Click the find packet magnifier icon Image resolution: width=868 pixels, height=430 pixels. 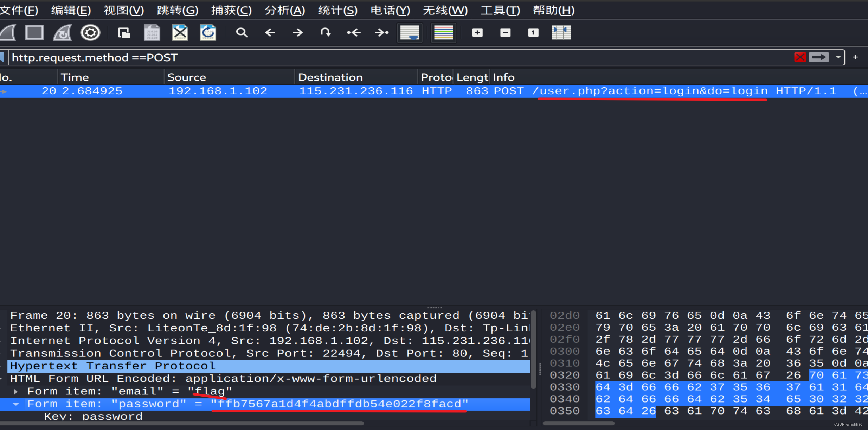242,33
